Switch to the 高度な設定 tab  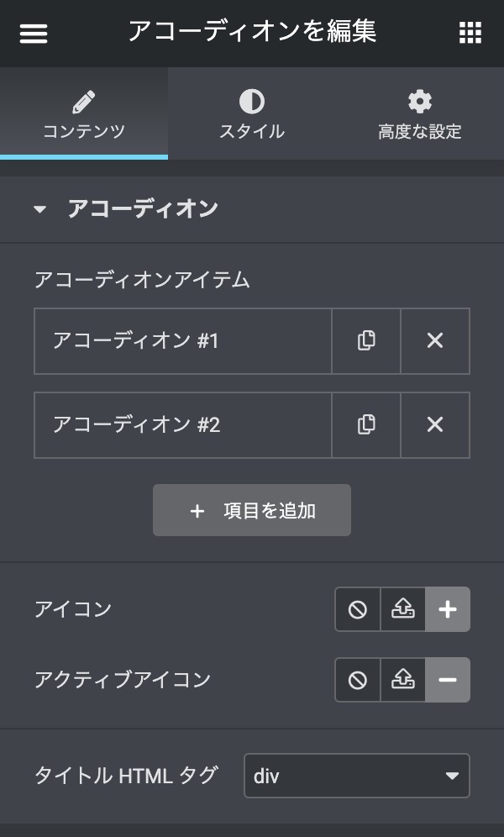[420, 114]
